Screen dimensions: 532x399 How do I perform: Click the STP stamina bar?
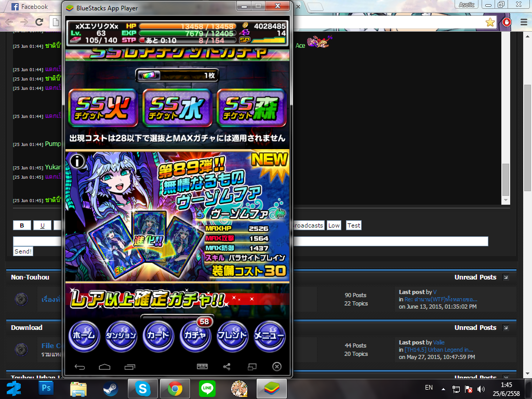[187, 40]
